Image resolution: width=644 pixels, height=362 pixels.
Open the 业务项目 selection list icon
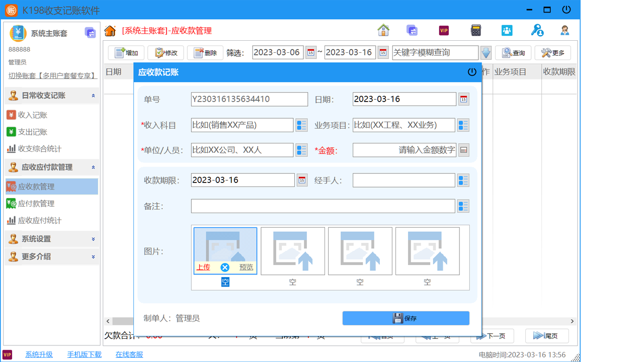pos(463,125)
